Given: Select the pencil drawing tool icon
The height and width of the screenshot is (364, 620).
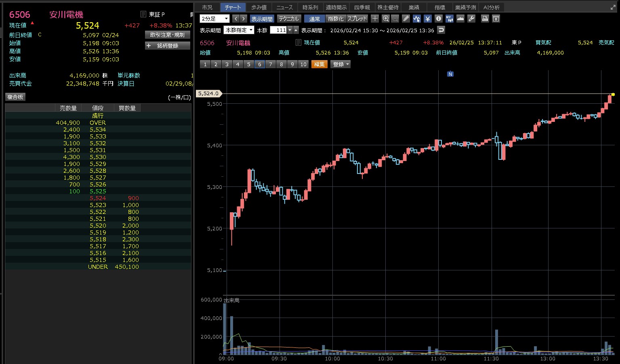Looking at the screenshot, I should pos(406,19).
